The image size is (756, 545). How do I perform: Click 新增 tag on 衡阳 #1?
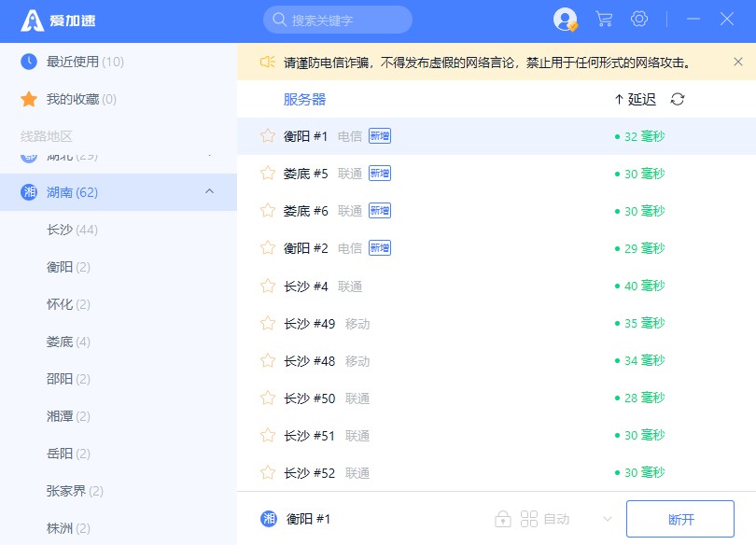(x=380, y=136)
